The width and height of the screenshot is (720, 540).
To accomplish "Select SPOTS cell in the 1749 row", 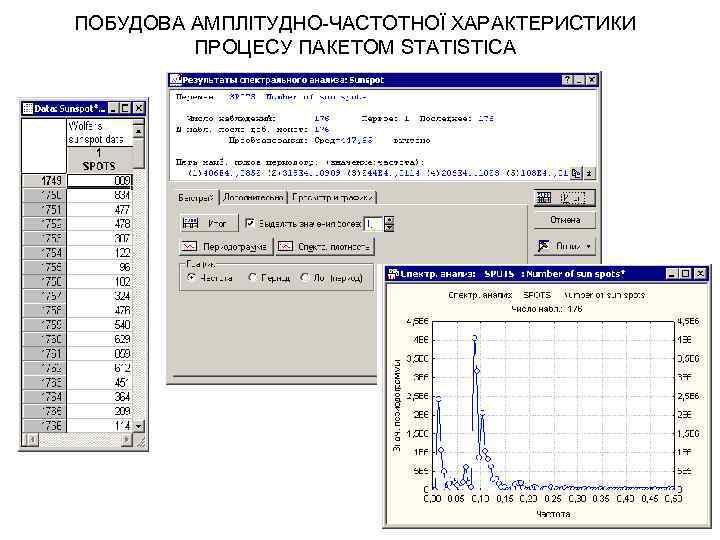I will pos(100,180).
